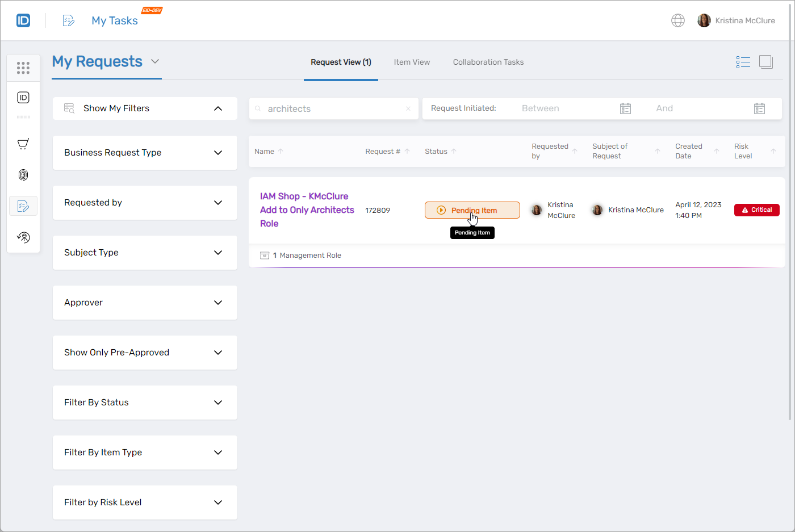
Task: Click the Pending Item status button
Action: click(x=472, y=210)
